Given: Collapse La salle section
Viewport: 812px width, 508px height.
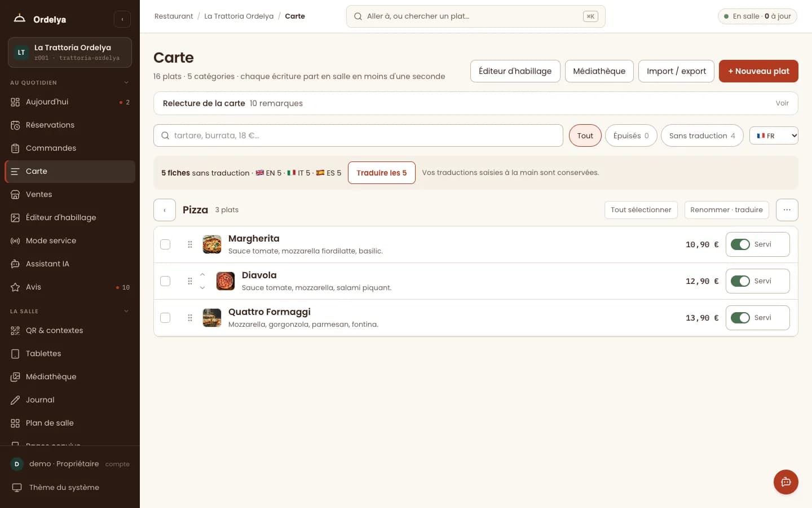Looking at the screenshot, I should (126, 311).
